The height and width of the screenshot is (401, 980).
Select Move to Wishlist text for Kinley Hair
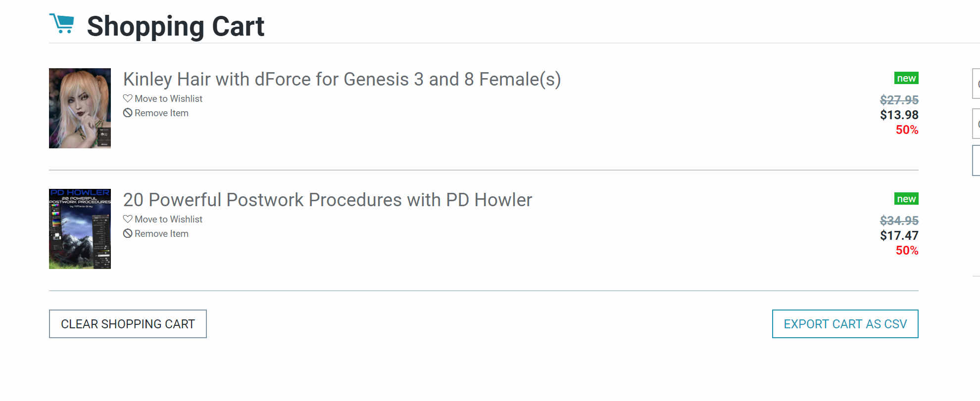pos(168,99)
